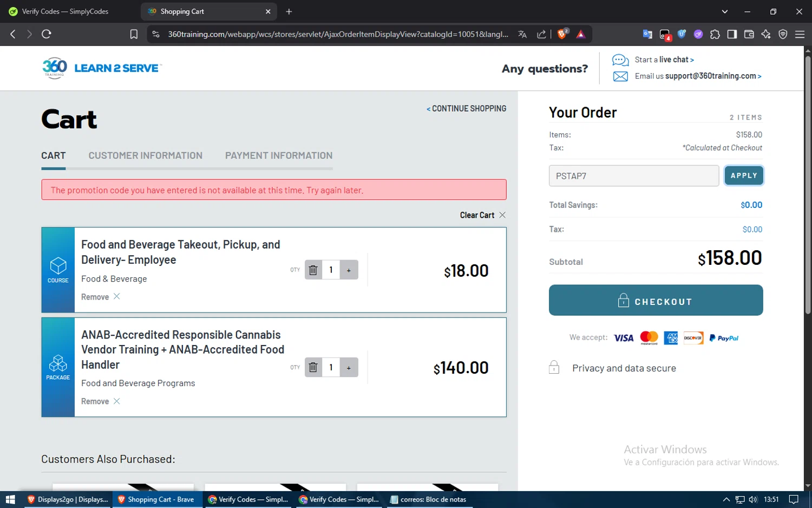Open the Brave VPN icon

point(783,34)
